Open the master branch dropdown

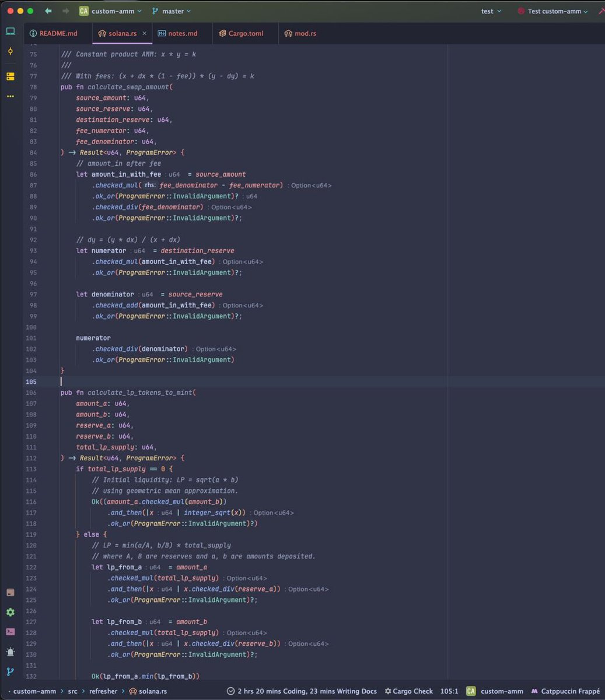pos(176,11)
